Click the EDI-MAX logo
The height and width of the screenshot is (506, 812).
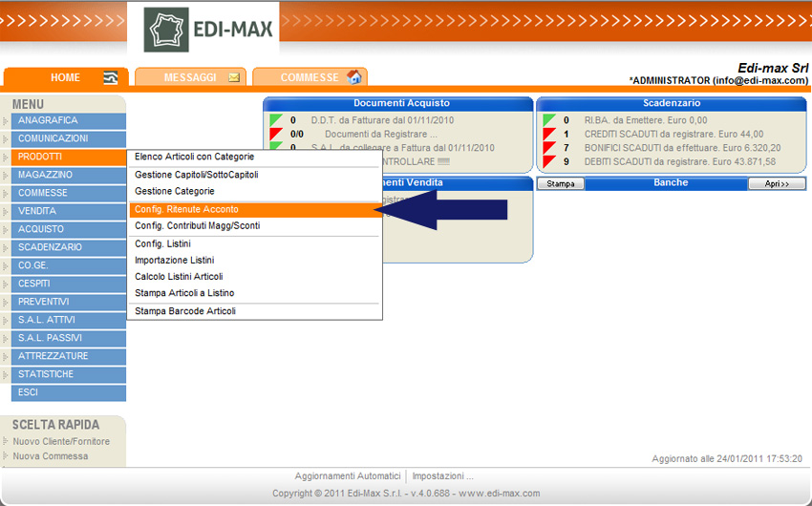(210, 29)
